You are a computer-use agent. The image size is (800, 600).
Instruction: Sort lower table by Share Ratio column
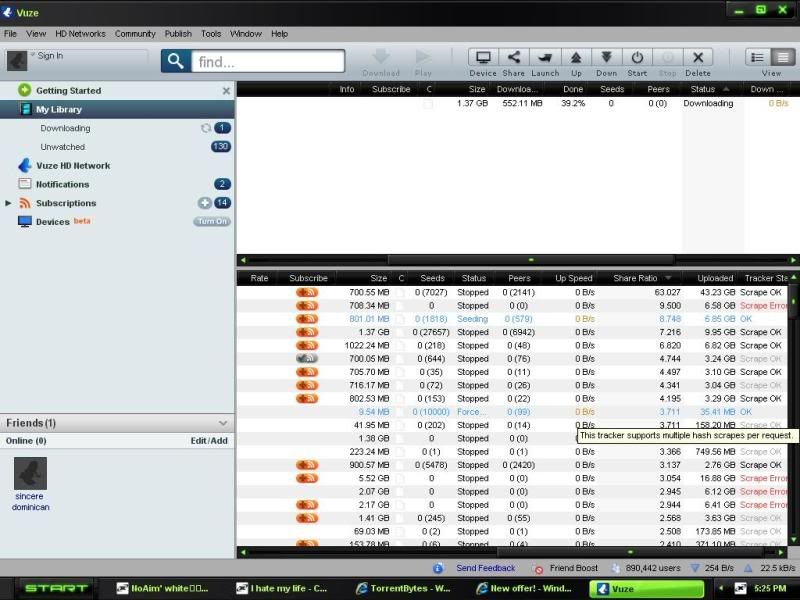point(635,278)
